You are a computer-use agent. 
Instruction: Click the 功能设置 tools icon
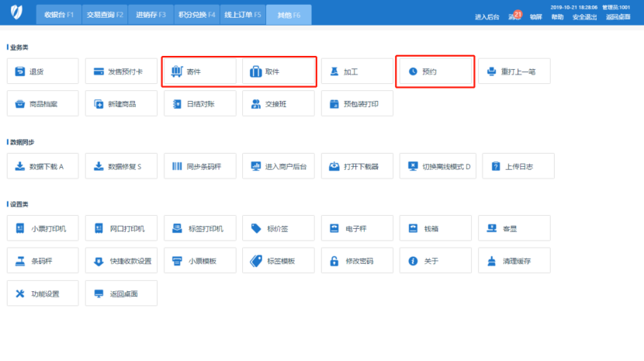coord(20,293)
